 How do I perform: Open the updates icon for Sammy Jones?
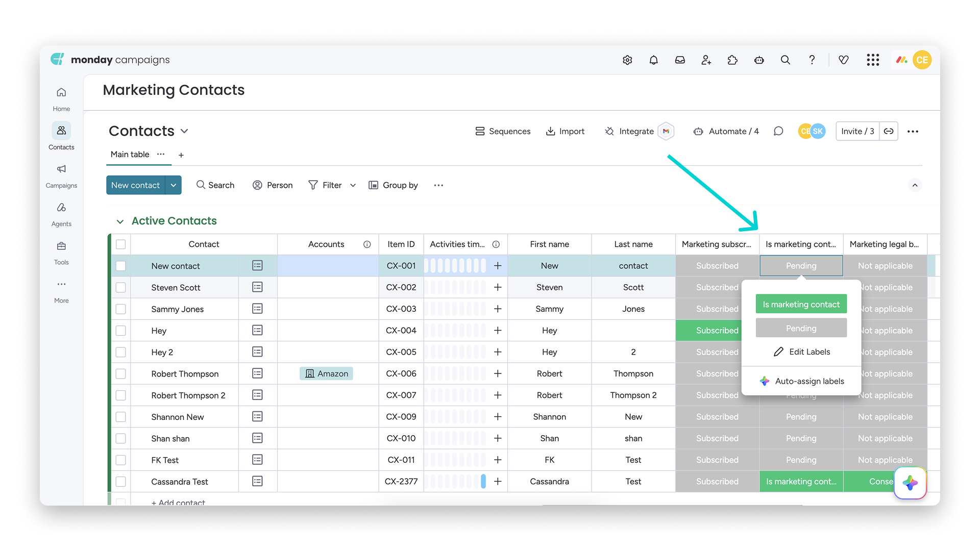click(258, 309)
